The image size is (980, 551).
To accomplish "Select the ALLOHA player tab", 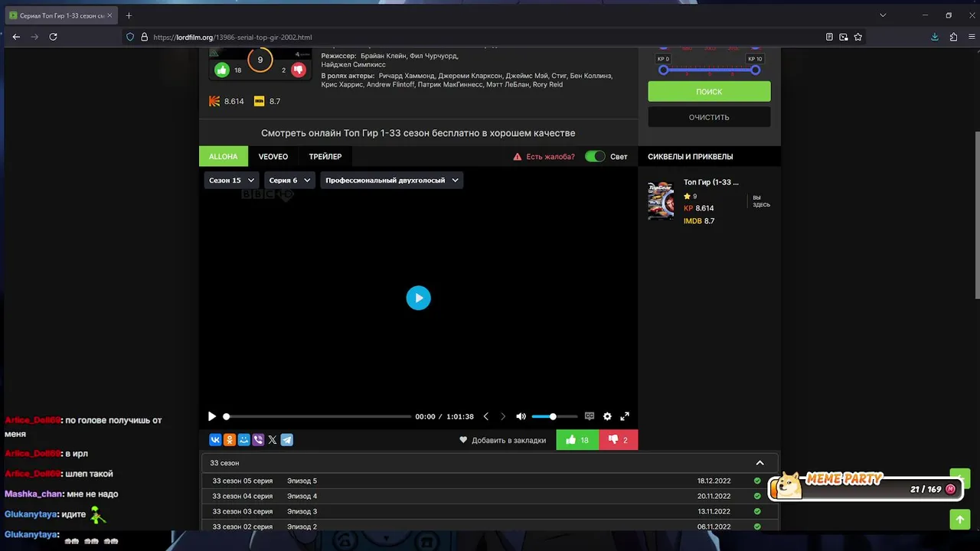I will [224, 156].
